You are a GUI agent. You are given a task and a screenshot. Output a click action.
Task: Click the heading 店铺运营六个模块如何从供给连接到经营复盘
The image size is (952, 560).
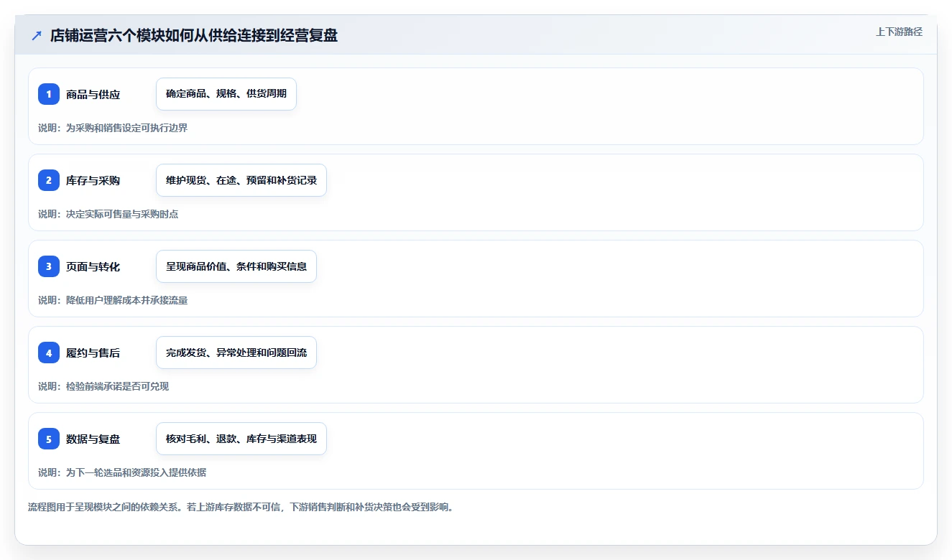(x=194, y=35)
